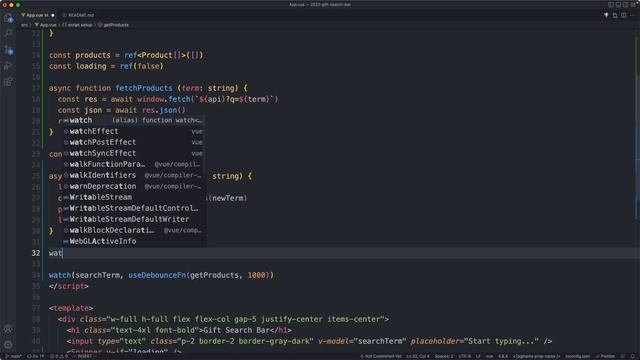Click the src breadcrumb
This screenshot has width=640, height=360.
pyautogui.click(x=24, y=25)
